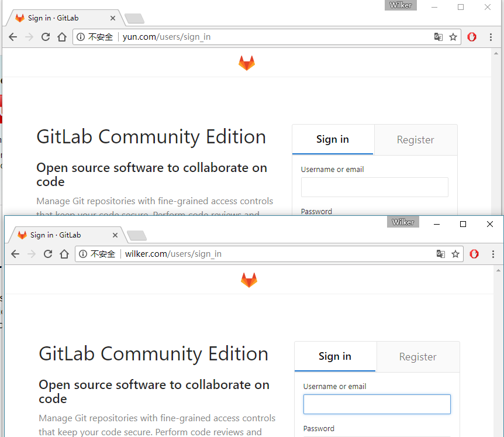Viewport: 504px width, 437px height.
Task: Click the Username or email field on yun.com
Action: [x=374, y=187]
